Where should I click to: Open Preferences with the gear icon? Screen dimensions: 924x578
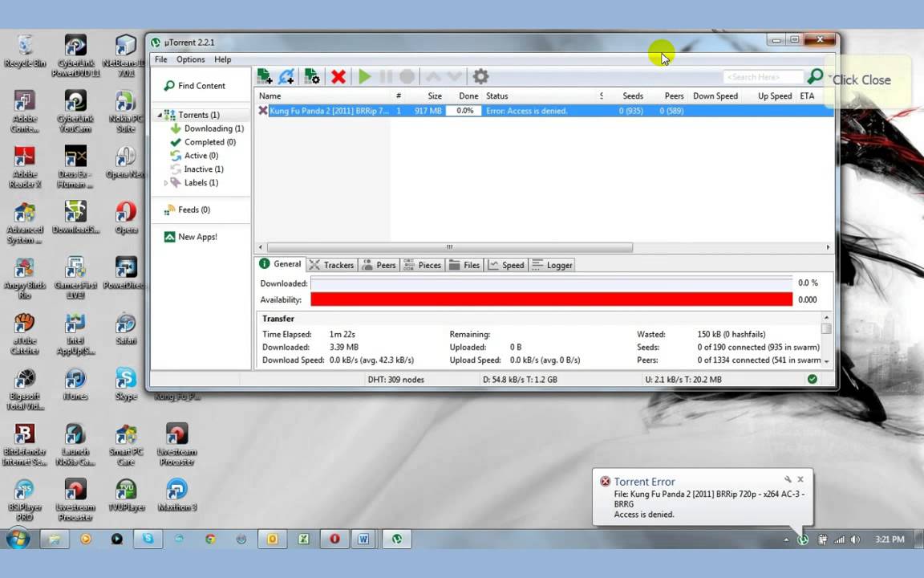coord(481,77)
